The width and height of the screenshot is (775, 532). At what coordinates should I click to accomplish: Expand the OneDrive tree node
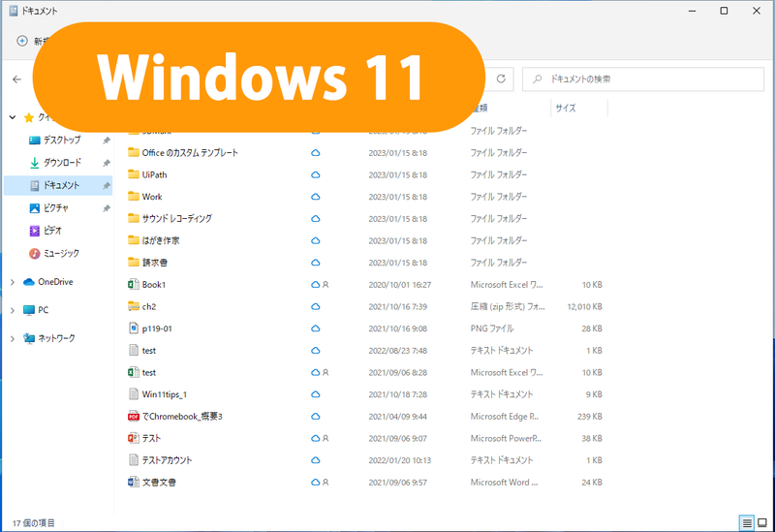13,282
